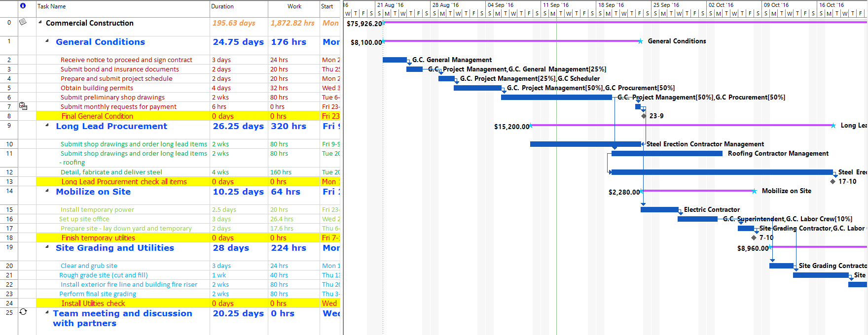Select 'Submit monthly requests for payment' task
Image resolution: width=868 pixels, height=335 pixels.
coord(118,106)
